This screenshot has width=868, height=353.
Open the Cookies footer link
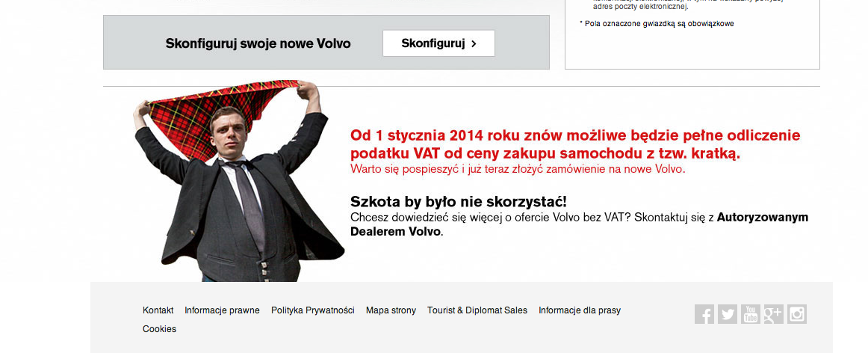[159, 329]
